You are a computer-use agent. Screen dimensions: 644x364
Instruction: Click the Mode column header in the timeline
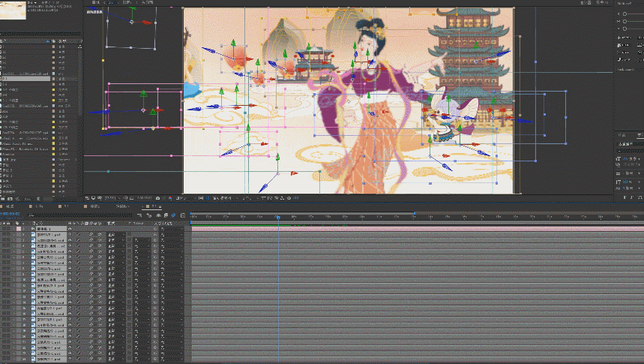tap(111, 224)
